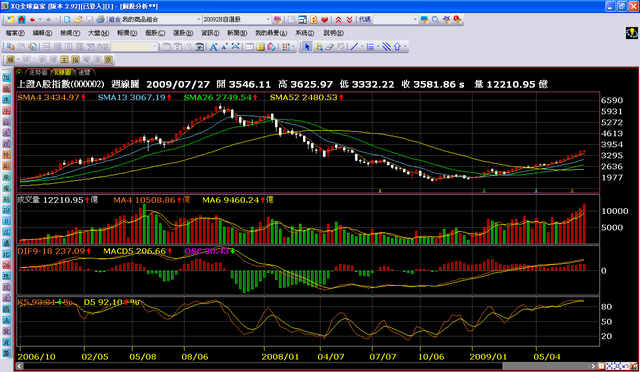Image resolution: width=640 pixels, height=372 pixels.
Task: Open the 選股 menu
Action: (x=182, y=33)
